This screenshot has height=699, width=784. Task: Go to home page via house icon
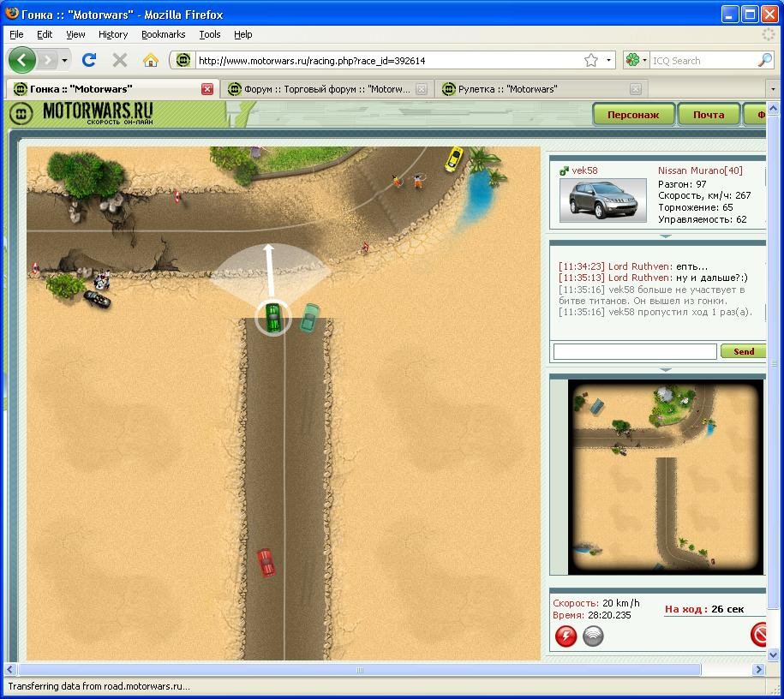click(151, 61)
